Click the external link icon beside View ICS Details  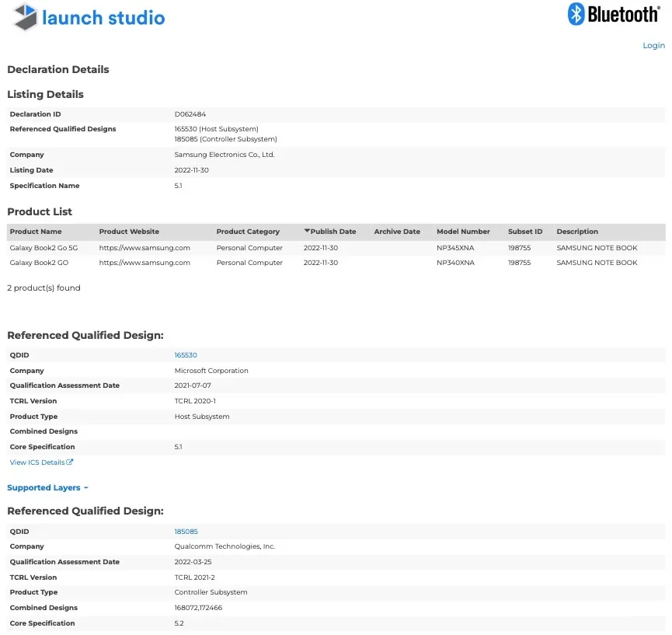point(70,462)
